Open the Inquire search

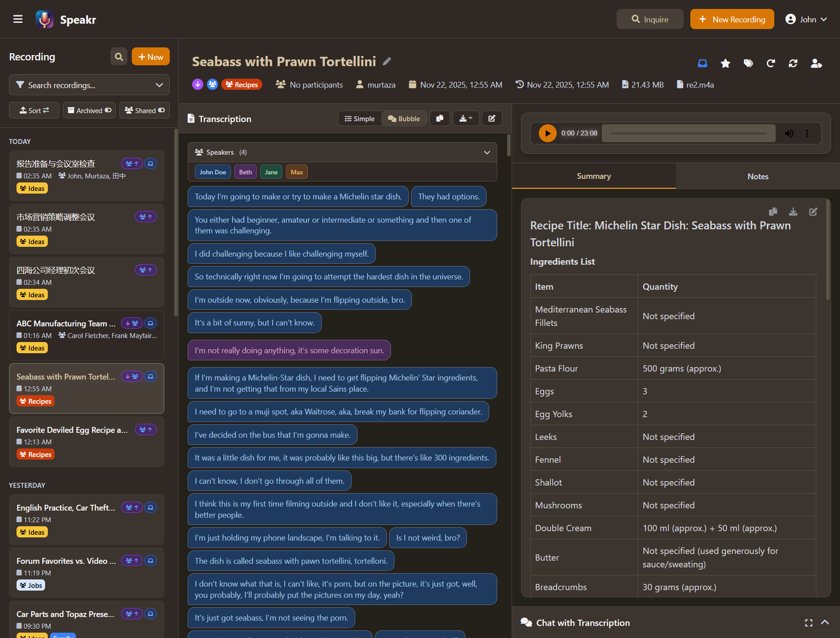click(x=650, y=19)
